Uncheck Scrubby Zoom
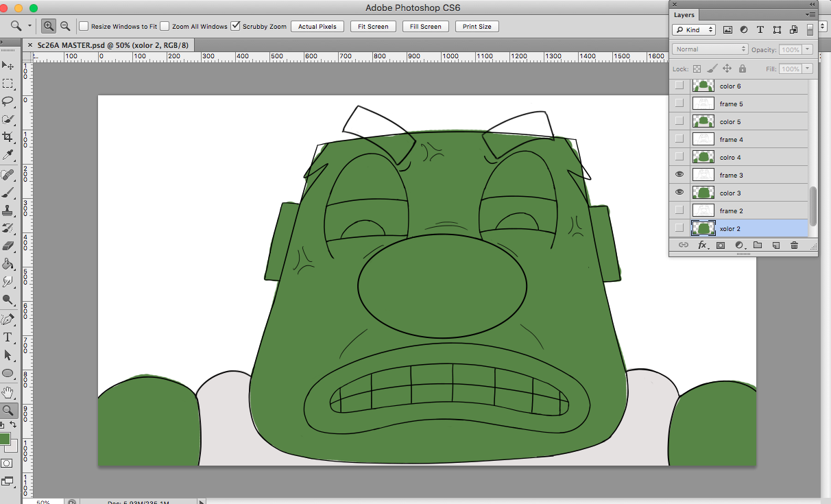 236,26
